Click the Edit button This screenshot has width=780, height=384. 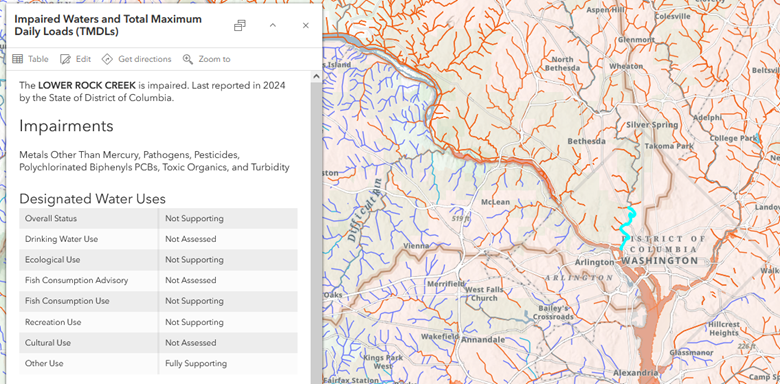coord(75,59)
